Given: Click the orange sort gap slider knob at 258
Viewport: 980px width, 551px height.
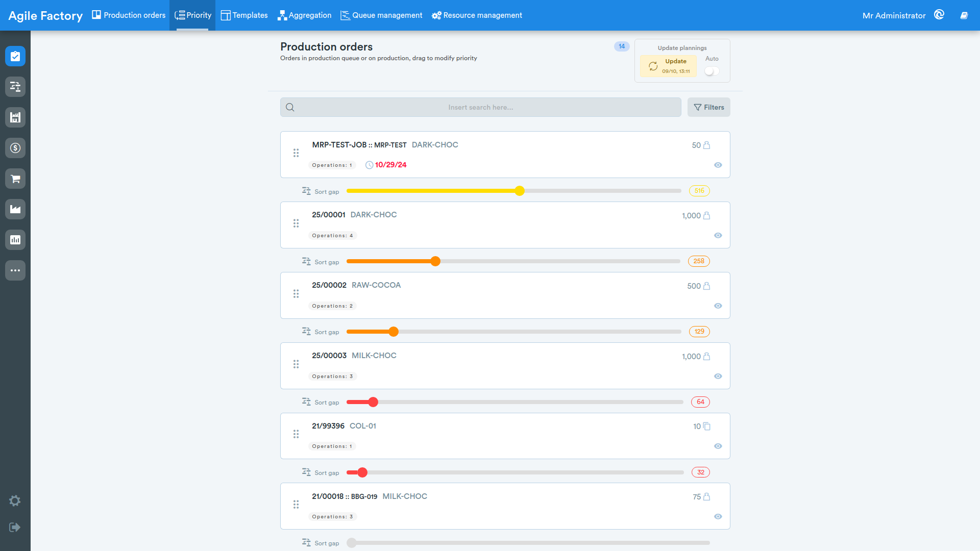Looking at the screenshot, I should pos(435,261).
